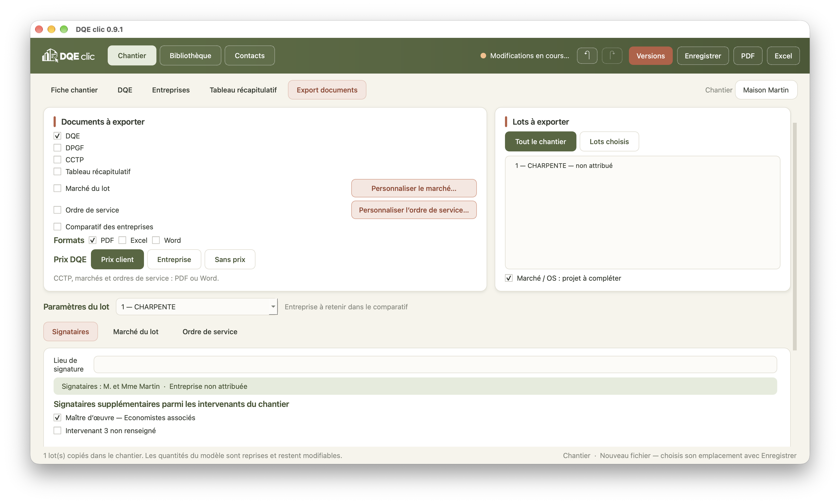Image resolution: width=840 pixels, height=504 pixels.
Task: Open Ordre de service parameters tab
Action: [x=210, y=331]
